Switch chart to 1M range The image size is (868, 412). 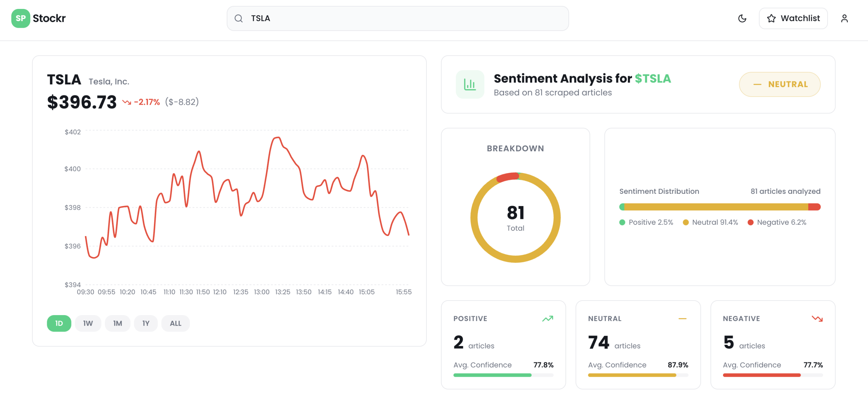click(117, 323)
